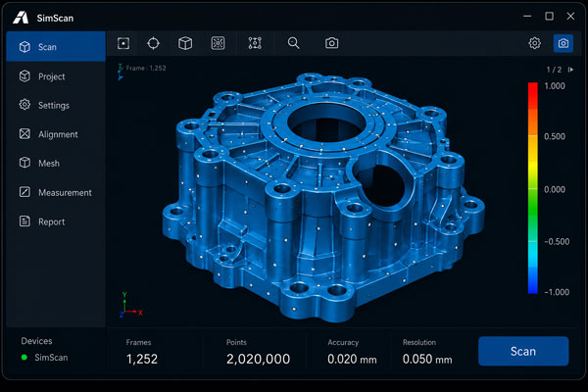Screen dimensions: 588x392
Task: Toggle the highlighted blue camera button
Action: [563, 43]
